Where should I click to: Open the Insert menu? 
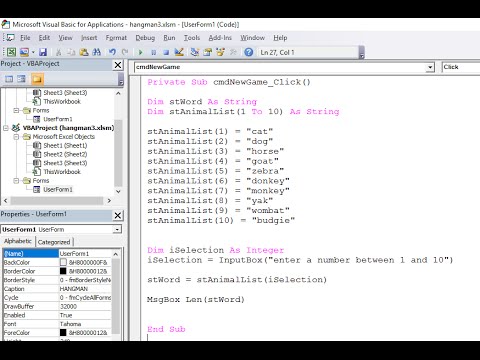(89, 38)
